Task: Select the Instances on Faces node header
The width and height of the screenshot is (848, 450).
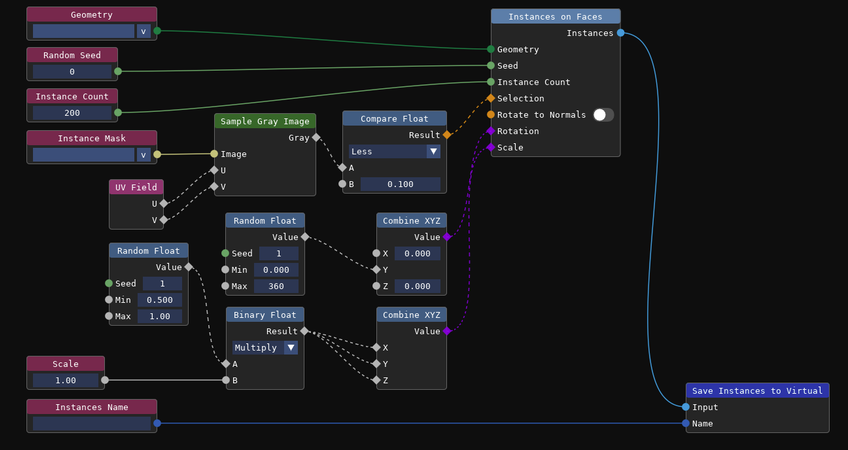Action: click(555, 17)
